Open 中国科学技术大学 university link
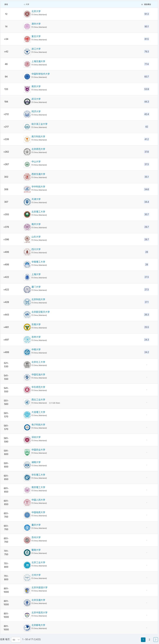The image size is (159, 644). pyautogui.click(x=40, y=74)
